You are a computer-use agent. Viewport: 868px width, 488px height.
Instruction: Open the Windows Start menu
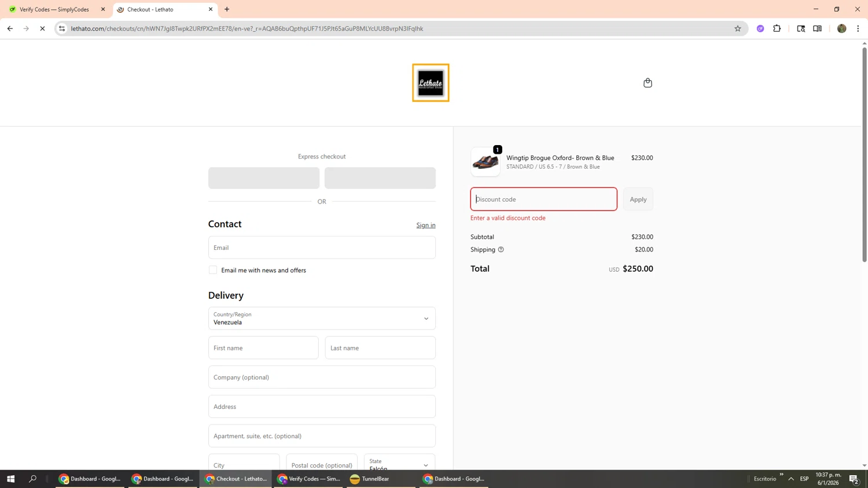10,479
